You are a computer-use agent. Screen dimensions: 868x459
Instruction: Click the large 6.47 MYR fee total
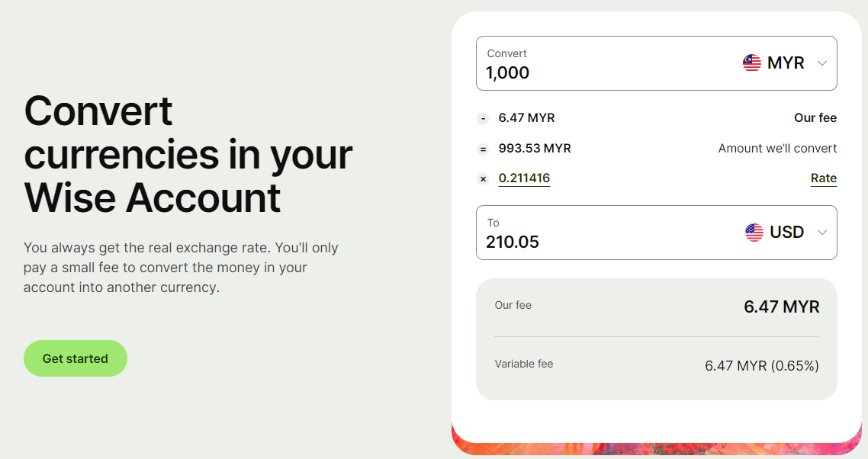782,307
